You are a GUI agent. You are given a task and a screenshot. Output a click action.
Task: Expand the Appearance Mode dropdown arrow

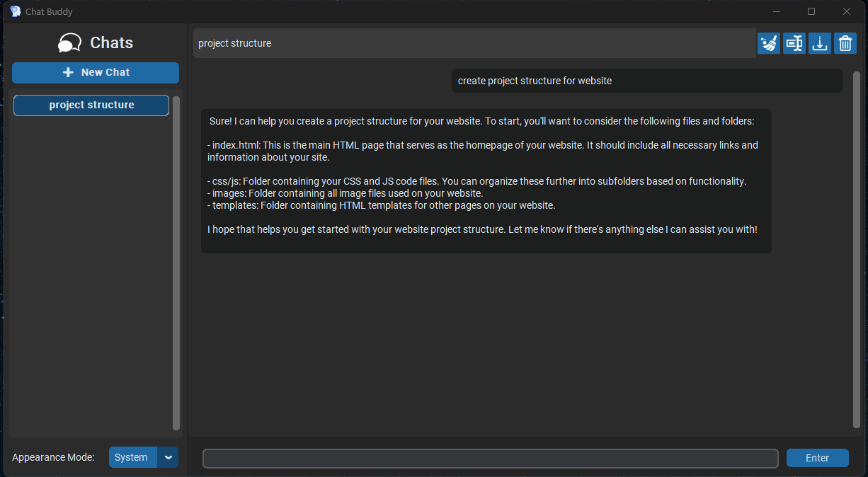pos(169,457)
